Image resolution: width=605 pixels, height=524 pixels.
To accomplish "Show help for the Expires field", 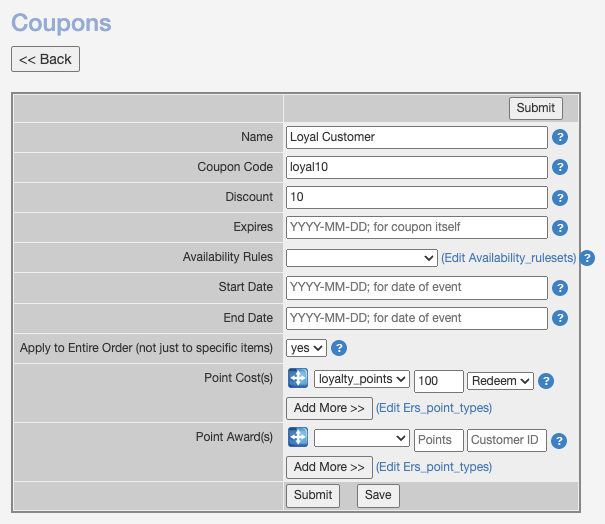I will pos(560,228).
